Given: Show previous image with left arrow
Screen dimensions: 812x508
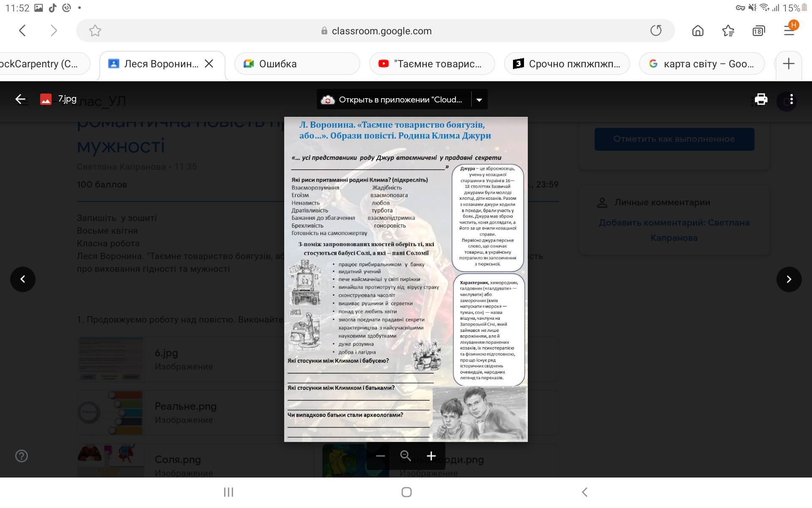Looking at the screenshot, I should coord(23,279).
